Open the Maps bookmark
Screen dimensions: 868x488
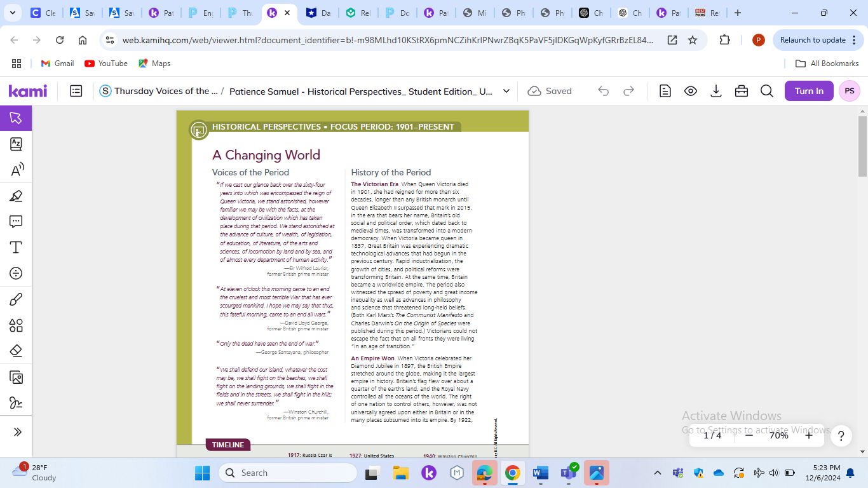[x=154, y=64]
